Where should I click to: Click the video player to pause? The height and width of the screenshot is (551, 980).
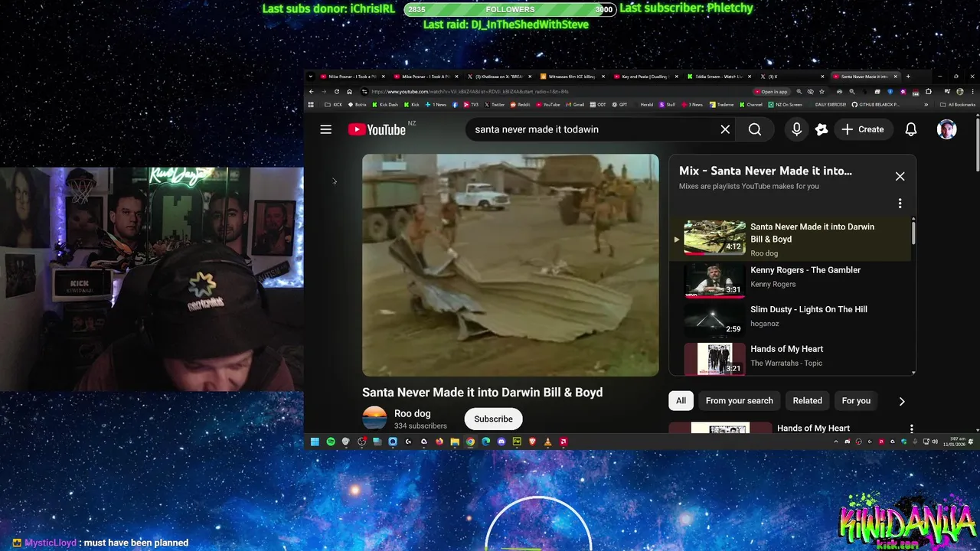pos(511,266)
